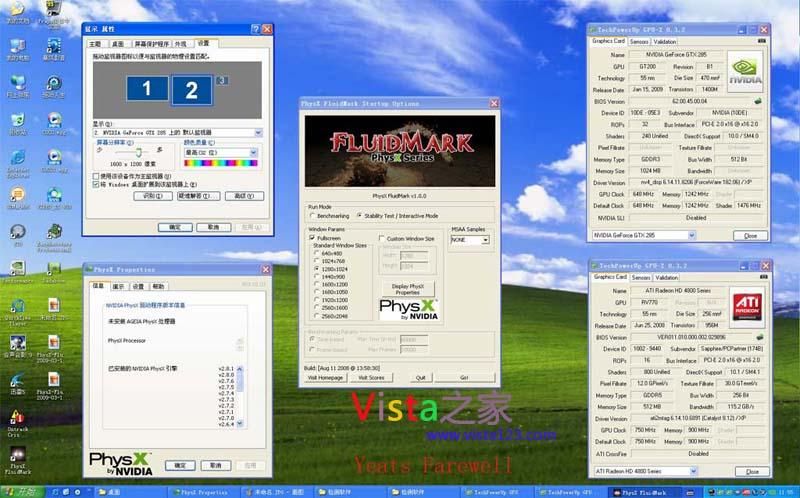This screenshot has width=800, height=498.
Task: Toggle the Custom Window Size checkbox
Action: pos(382,238)
